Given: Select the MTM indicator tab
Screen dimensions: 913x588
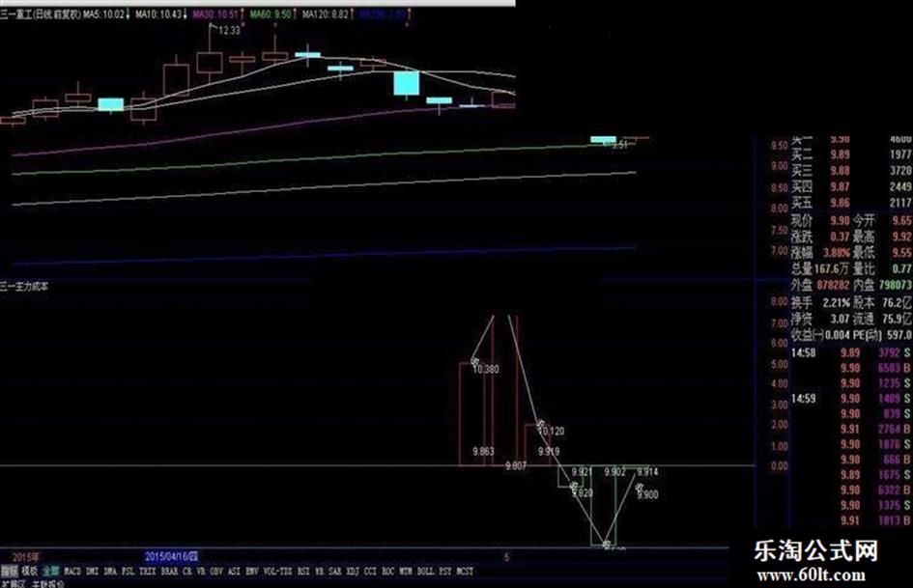Looking at the screenshot, I should pyautogui.click(x=407, y=572).
